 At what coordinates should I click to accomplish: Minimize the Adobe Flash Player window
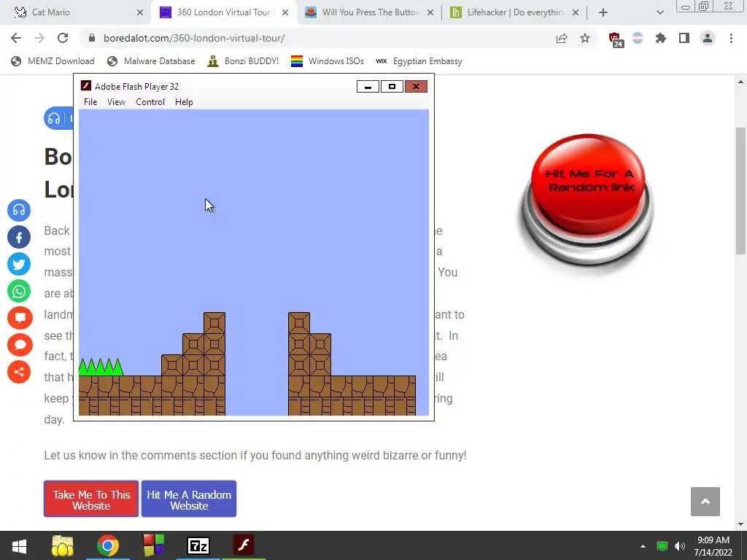coord(368,87)
